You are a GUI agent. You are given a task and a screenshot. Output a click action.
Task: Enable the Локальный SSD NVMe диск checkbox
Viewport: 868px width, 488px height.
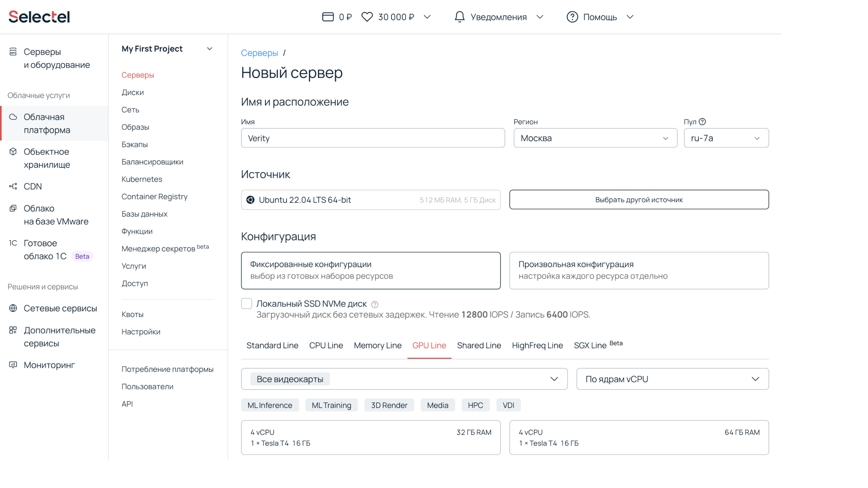(x=246, y=304)
